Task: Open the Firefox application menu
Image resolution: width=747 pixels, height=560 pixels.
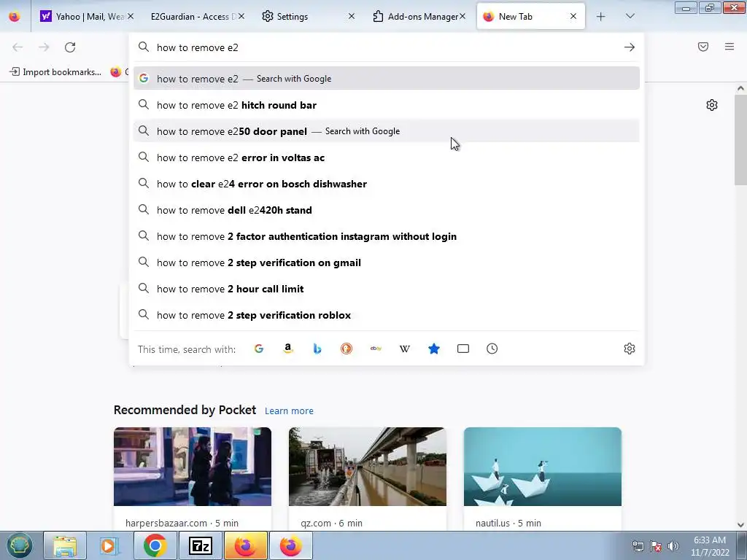Action: pos(729,47)
